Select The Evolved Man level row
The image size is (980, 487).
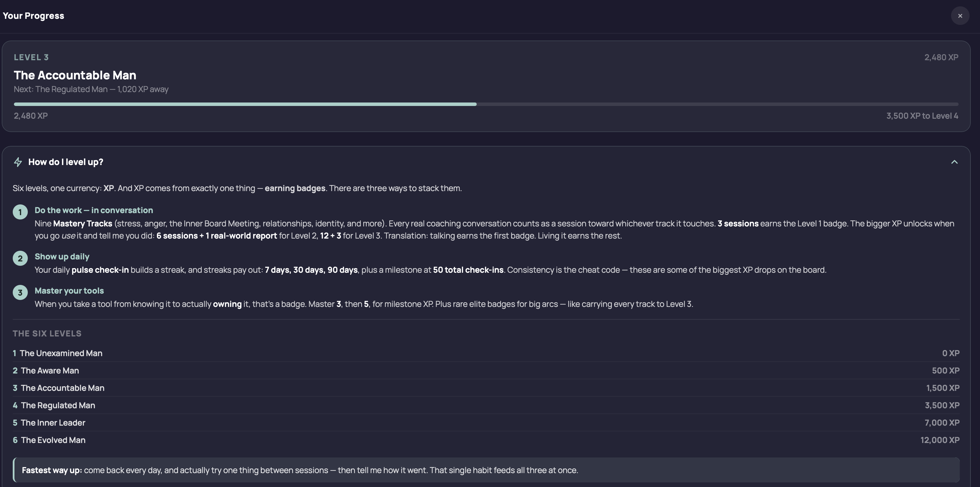pos(486,440)
